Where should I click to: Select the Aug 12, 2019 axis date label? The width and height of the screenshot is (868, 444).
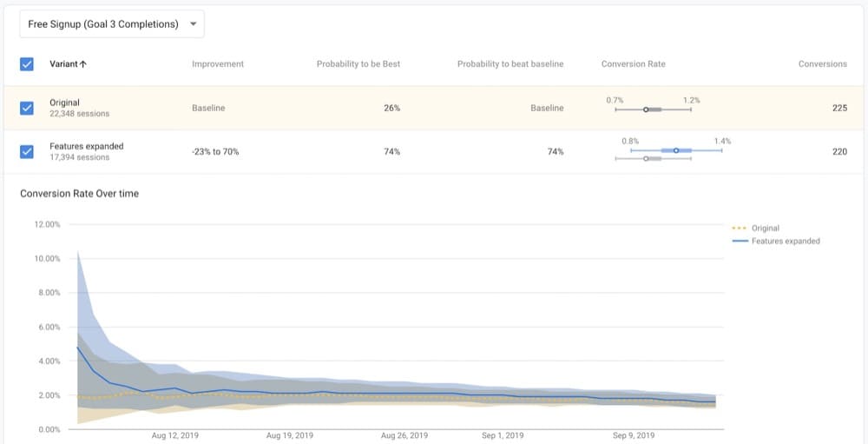pos(175,435)
